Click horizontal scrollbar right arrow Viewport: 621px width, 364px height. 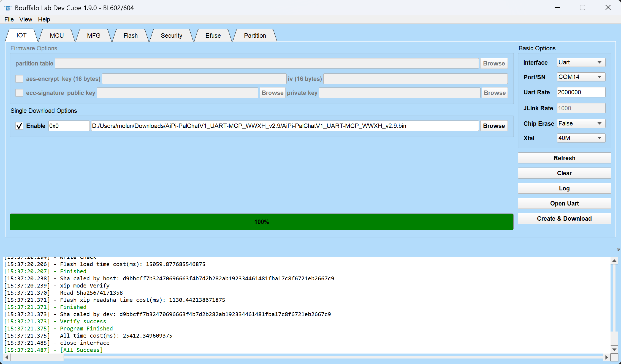click(x=607, y=357)
